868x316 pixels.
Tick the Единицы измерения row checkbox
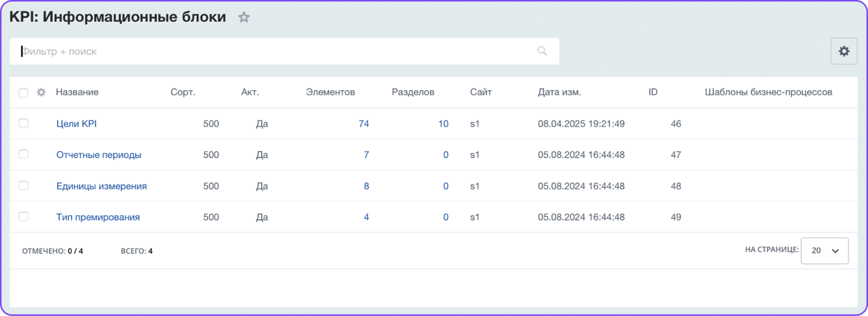23,185
